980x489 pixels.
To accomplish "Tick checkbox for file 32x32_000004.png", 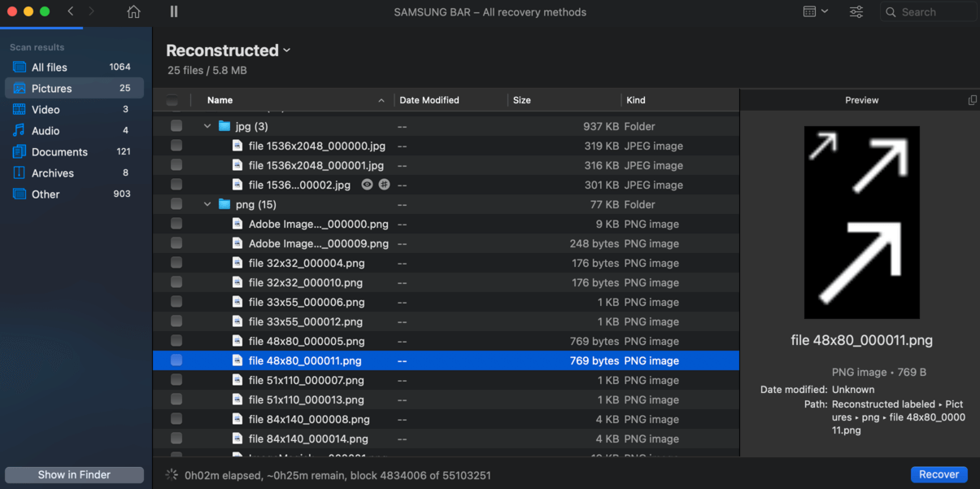I will pos(176,263).
